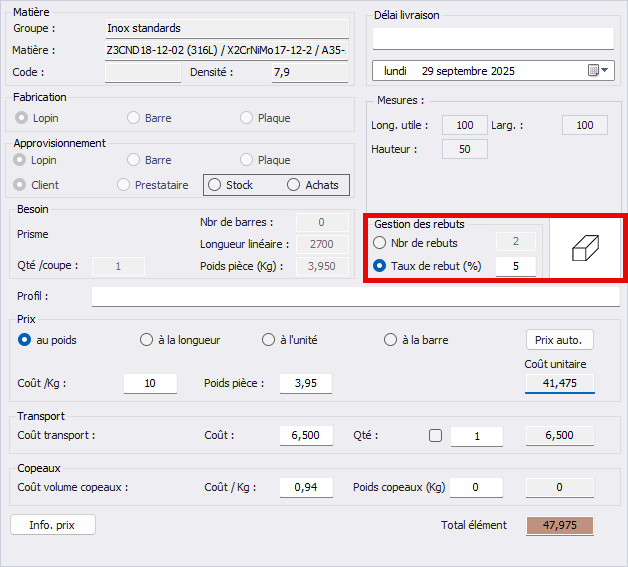Select the au poids price option
The image size is (628, 567).
25,340
